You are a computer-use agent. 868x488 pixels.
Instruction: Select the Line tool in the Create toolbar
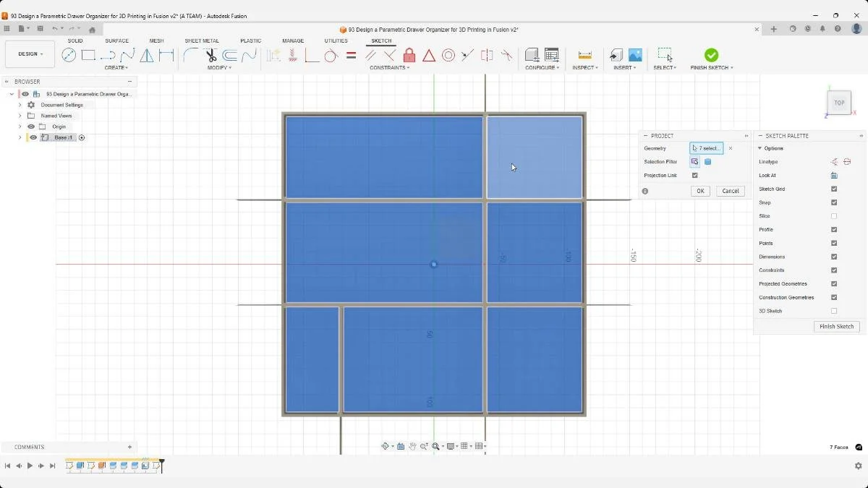pos(109,55)
